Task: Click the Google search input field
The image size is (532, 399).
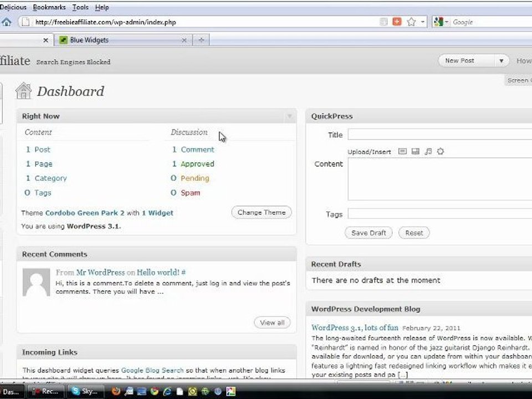Action: [x=492, y=22]
